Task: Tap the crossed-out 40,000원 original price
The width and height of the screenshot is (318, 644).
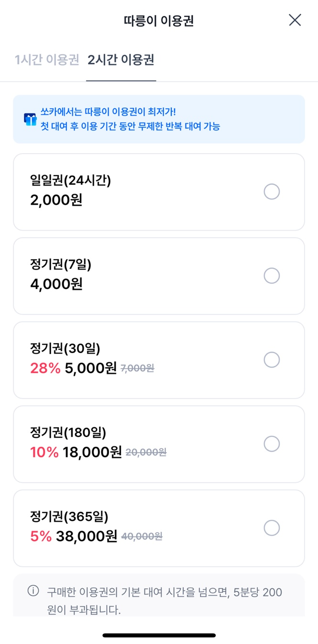Action: [x=142, y=537]
